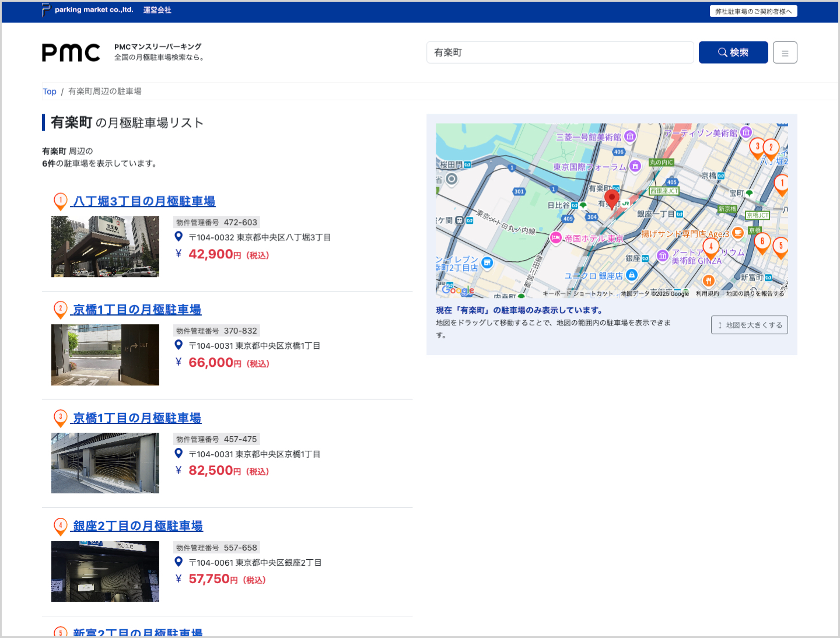This screenshot has width=840, height=638.
Task: Focus the search field containing 有楽町
Action: [x=560, y=52]
